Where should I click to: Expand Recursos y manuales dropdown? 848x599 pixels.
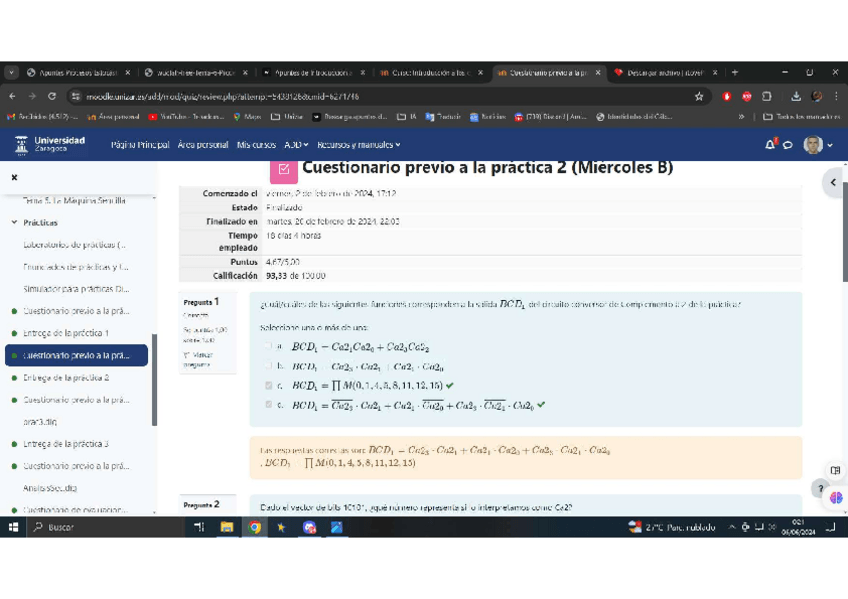359,145
